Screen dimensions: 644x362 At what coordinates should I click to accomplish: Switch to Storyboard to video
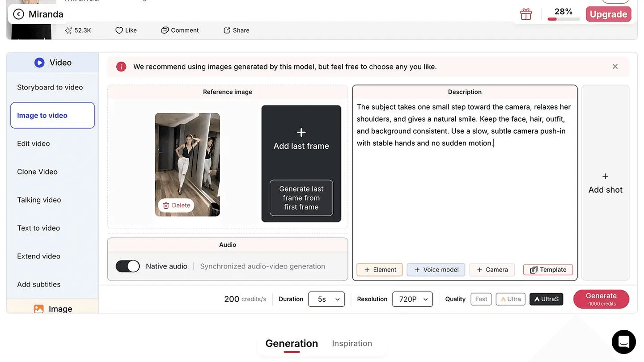[50, 87]
